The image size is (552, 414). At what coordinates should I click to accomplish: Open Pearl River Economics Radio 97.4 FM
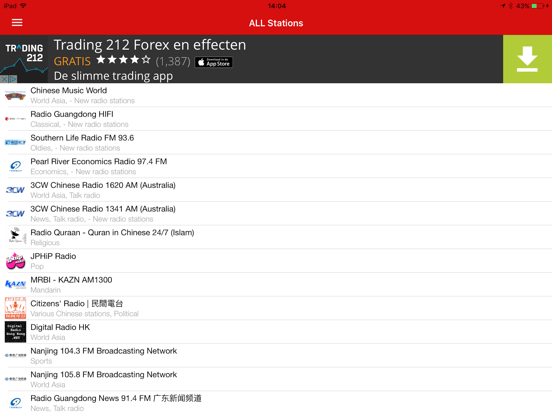(276, 166)
